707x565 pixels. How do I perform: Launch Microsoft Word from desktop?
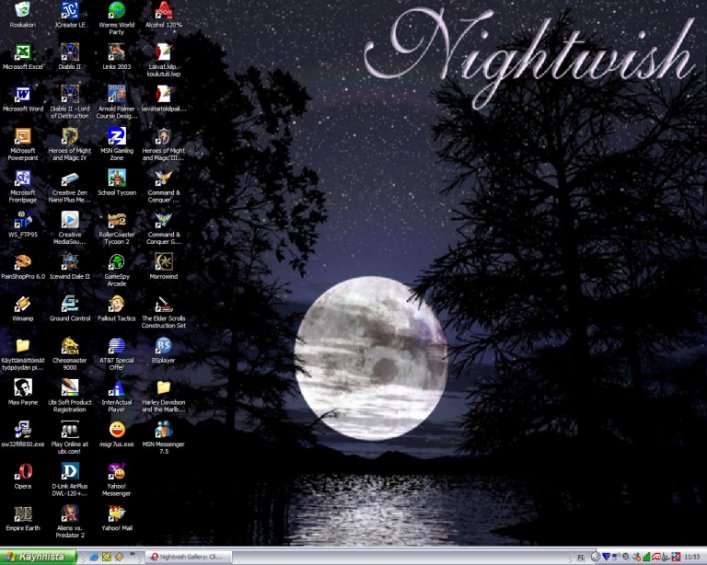point(23,94)
